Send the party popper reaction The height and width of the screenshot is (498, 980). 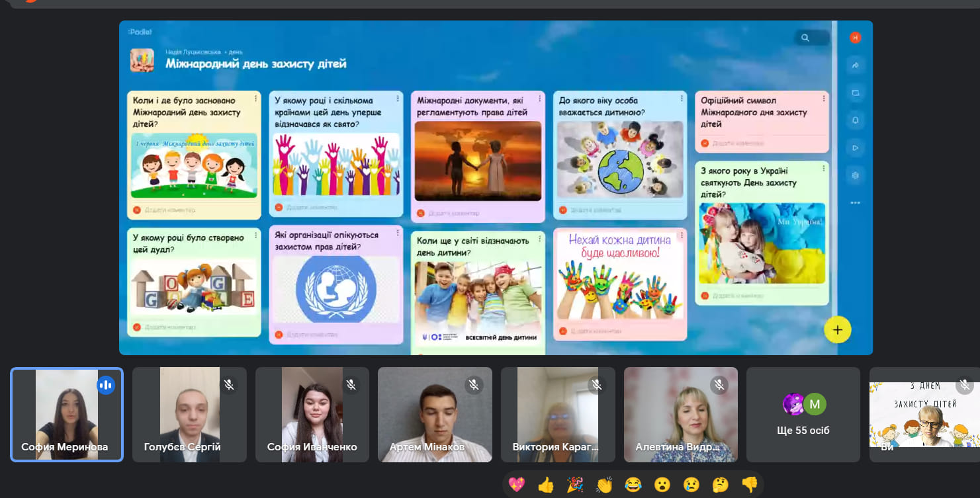click(575, 485)
